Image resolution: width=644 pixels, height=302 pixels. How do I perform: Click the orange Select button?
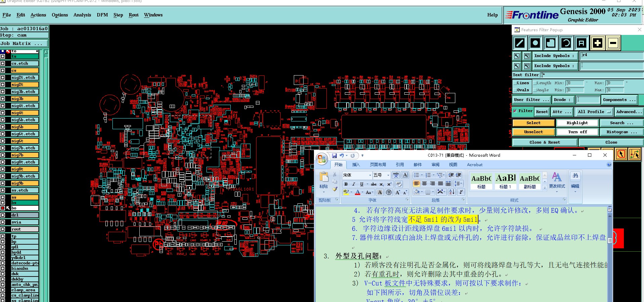coord(534,123)
